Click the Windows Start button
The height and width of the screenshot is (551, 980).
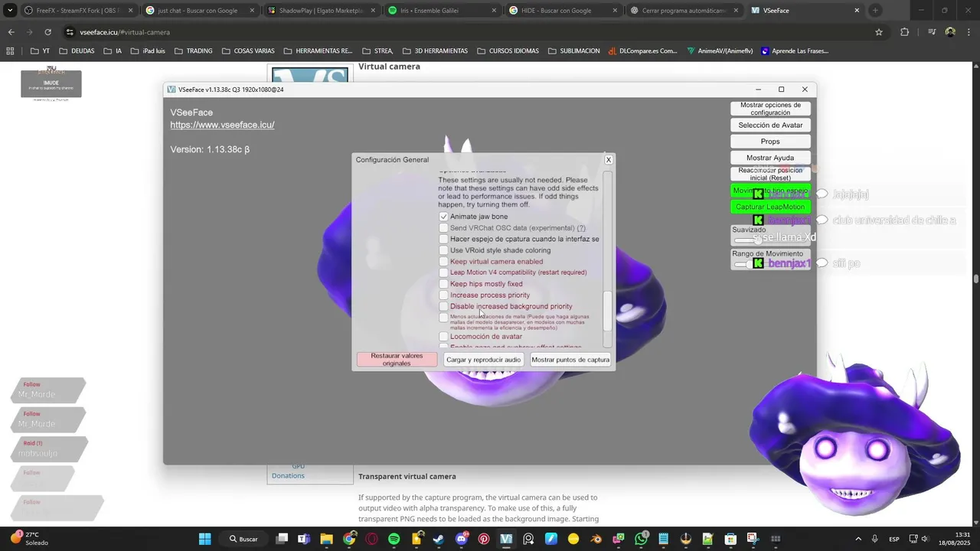(x=205, y=539)
